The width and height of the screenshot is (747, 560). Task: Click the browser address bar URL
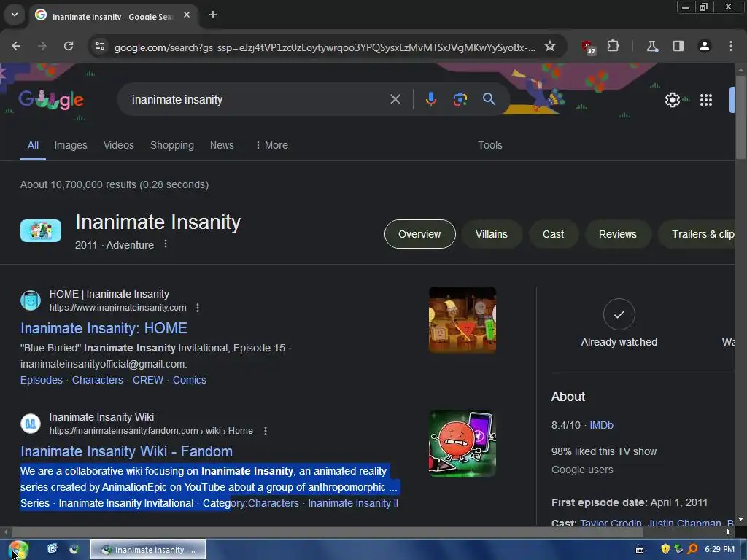pos(325,47)
